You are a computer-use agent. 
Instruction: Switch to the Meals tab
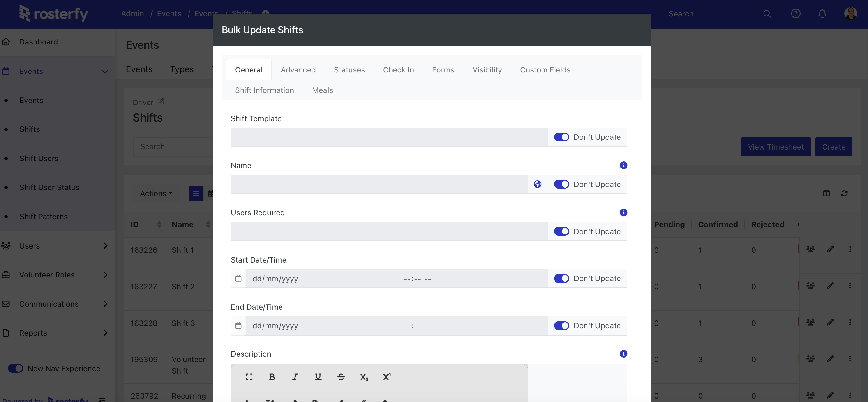pos(322,90)
